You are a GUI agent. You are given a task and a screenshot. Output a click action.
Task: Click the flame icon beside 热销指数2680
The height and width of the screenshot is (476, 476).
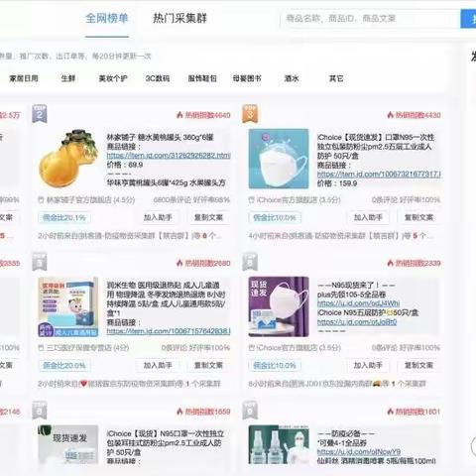pos(179,263)
